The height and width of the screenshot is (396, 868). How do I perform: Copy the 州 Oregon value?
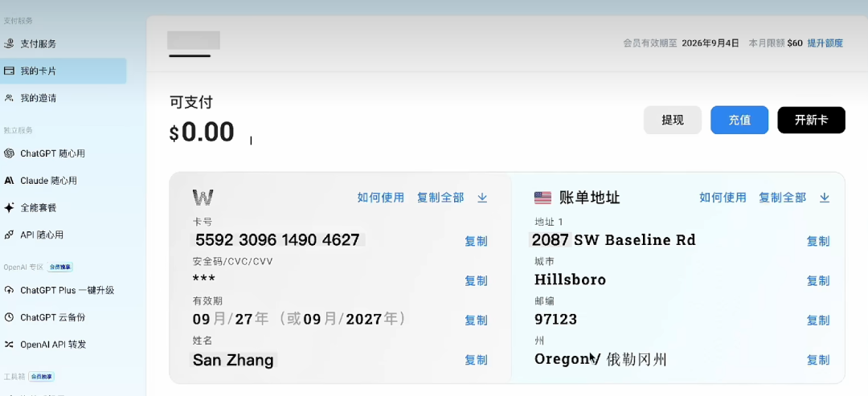818,360
